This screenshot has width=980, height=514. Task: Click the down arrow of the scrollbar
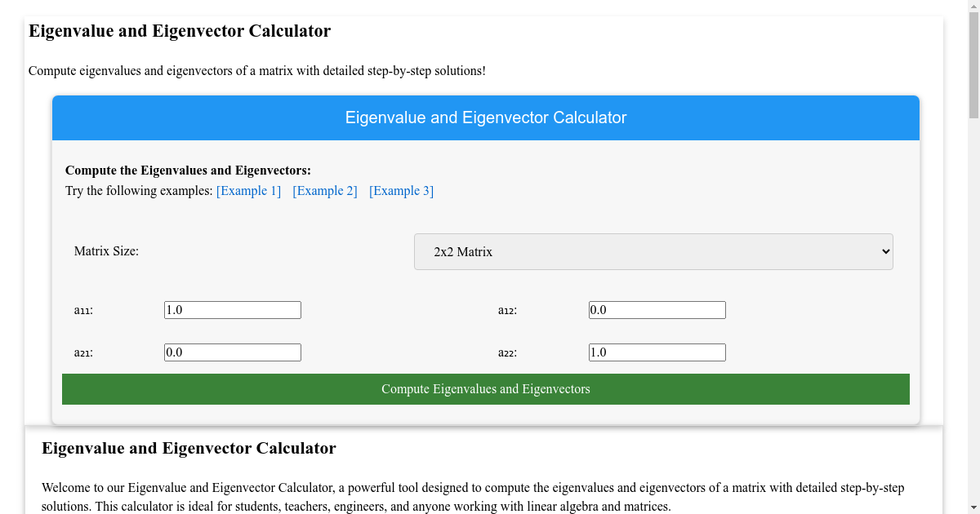click(974, 508)
